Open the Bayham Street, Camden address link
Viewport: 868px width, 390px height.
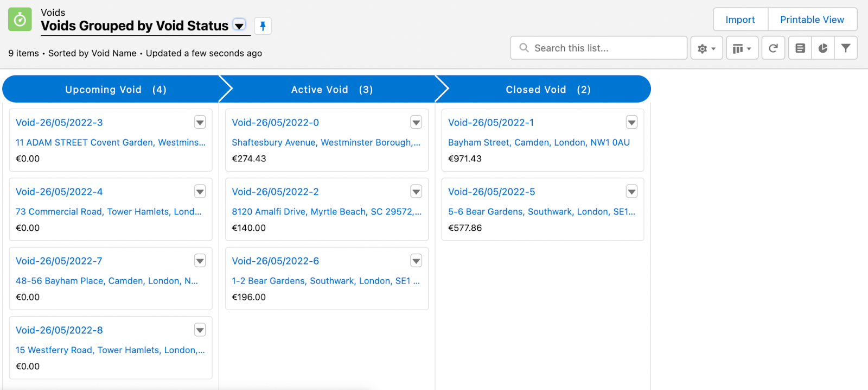coord(538,142)
